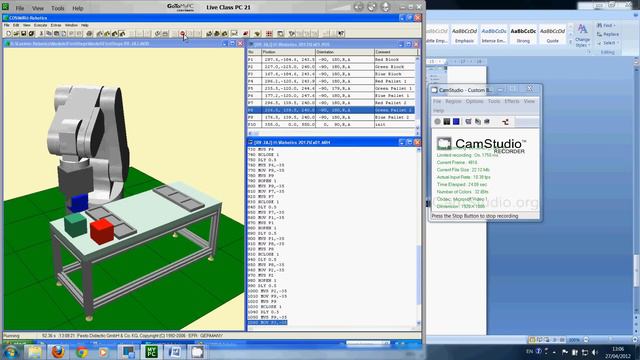Viewport: 640px width, 360px height.
Task: Click the blue Stop button in CamStudio
Action: tap(456, 121)
